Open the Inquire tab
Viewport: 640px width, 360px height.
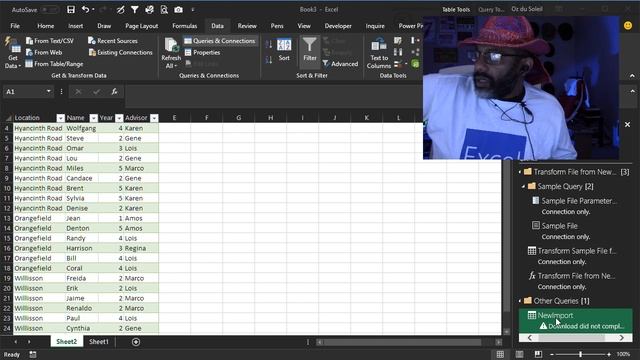click(x=375, y=26)
